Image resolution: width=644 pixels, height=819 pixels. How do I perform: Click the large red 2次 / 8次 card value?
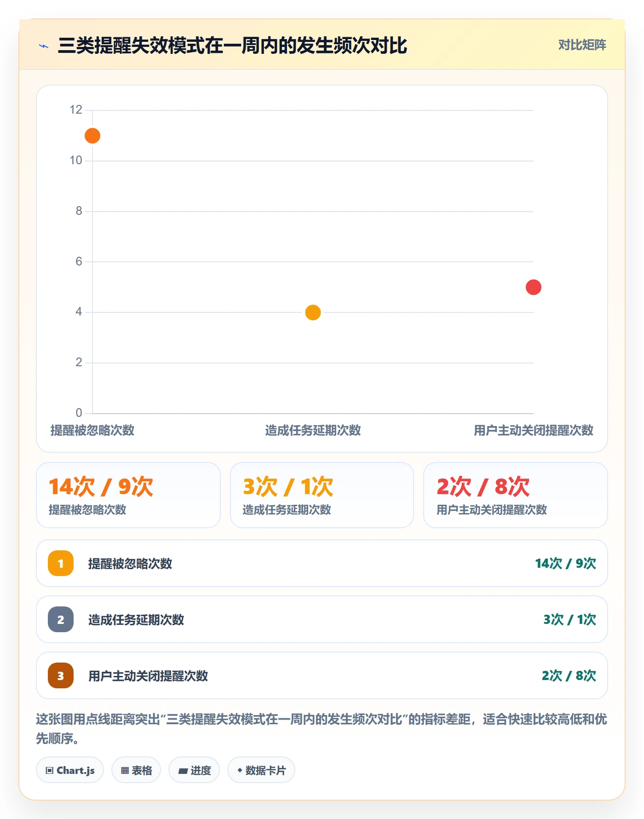pyautogui.click(x=483, y=486)
